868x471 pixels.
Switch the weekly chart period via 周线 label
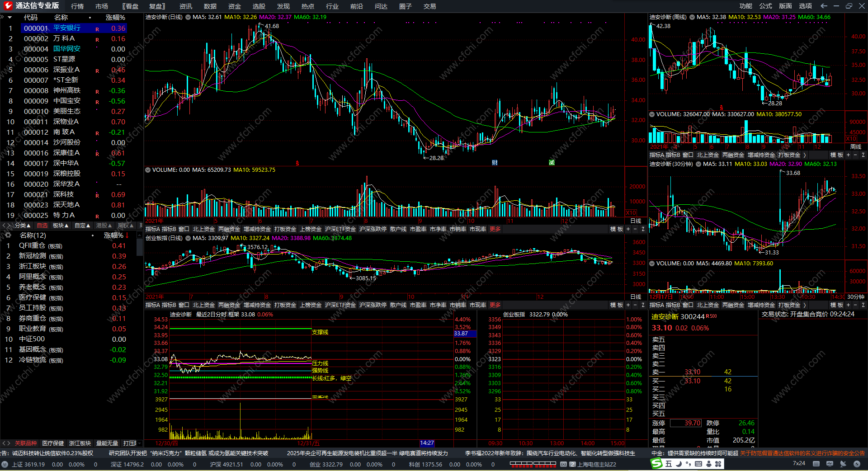tap(856, 147)
